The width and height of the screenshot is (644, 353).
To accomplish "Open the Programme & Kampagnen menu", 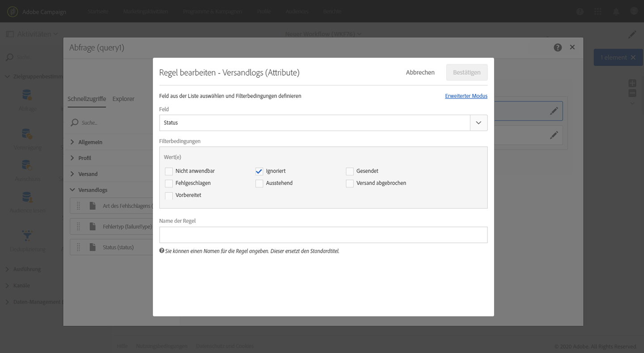I will [x=212, y=12].
